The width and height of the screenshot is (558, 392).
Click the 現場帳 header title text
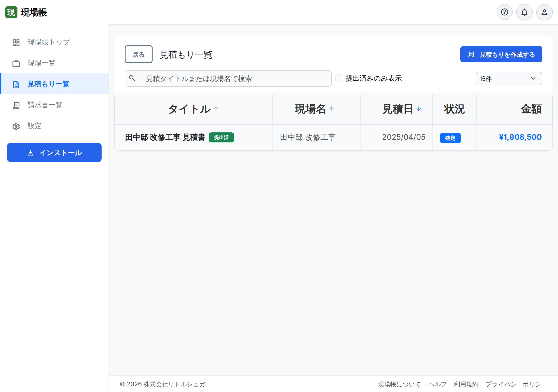pos(34,12)
